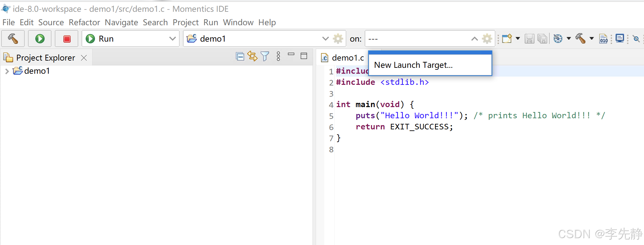Click the binary 010 file icon
Viewport: 644px width, 245px height.
click(x=604, y=39)
